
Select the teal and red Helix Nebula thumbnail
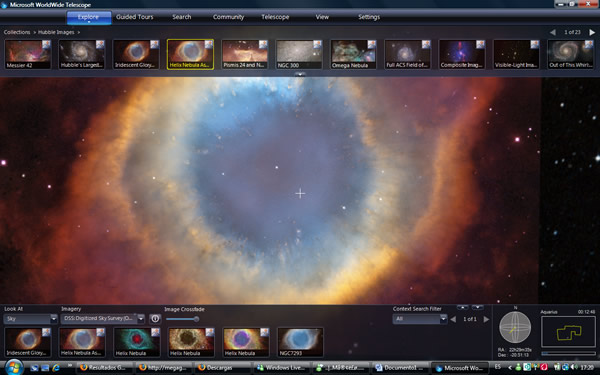(136, 342)
